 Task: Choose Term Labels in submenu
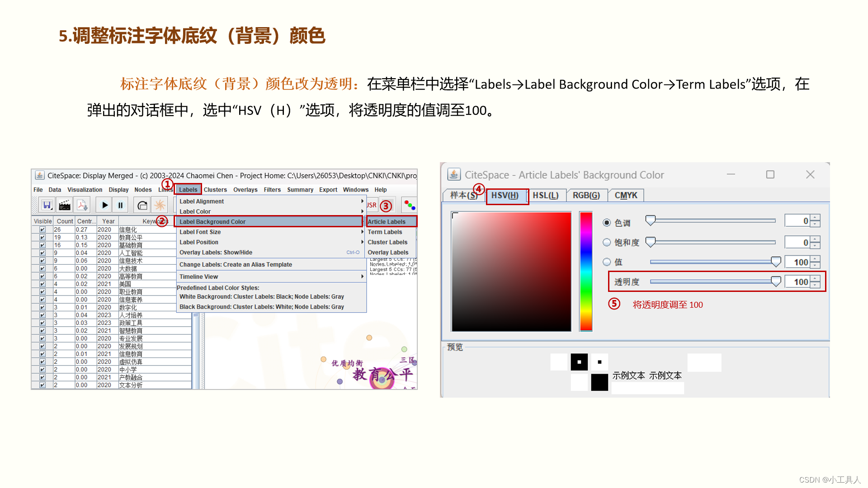click(x=385, y=232)
